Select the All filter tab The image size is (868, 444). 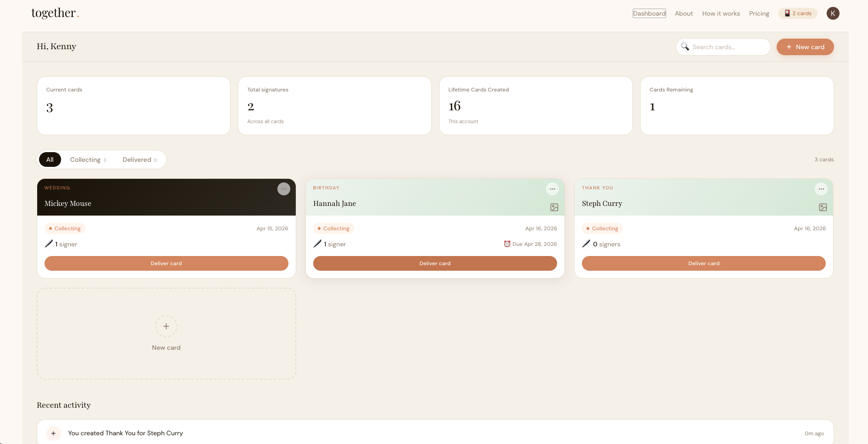click(x=50, y=159)
